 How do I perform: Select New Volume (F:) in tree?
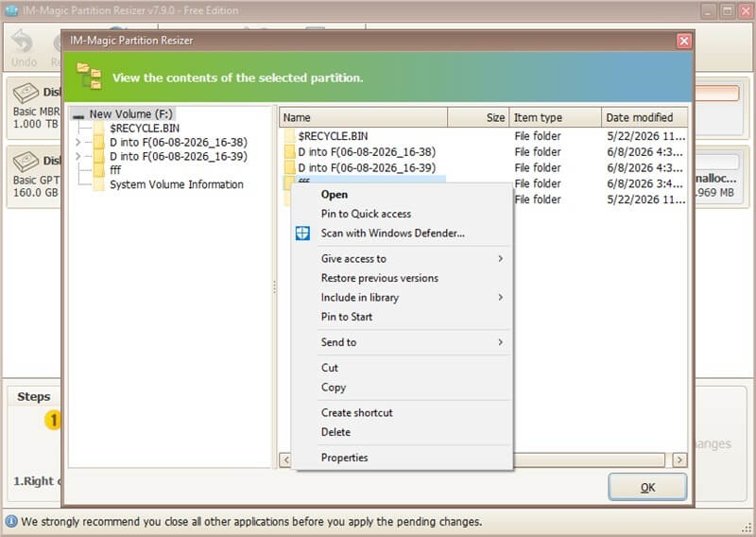[x=130, y=114]
